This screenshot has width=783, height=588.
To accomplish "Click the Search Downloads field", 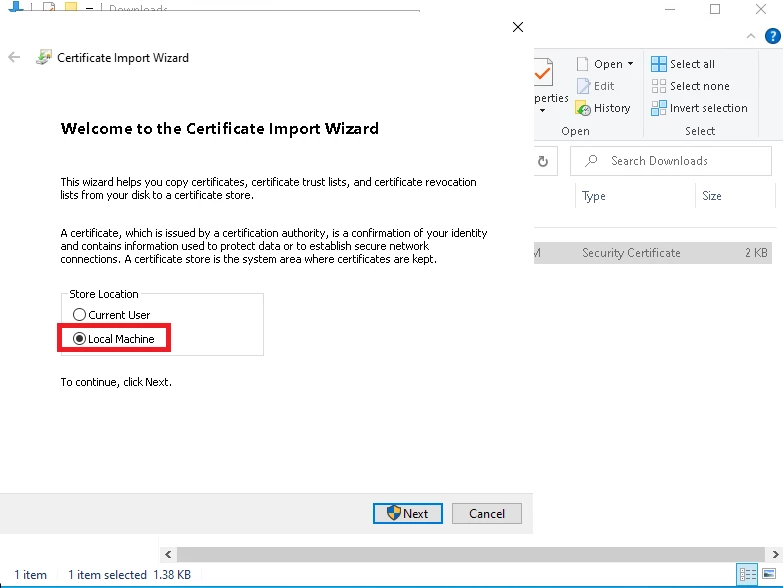I will click(671, 161).
